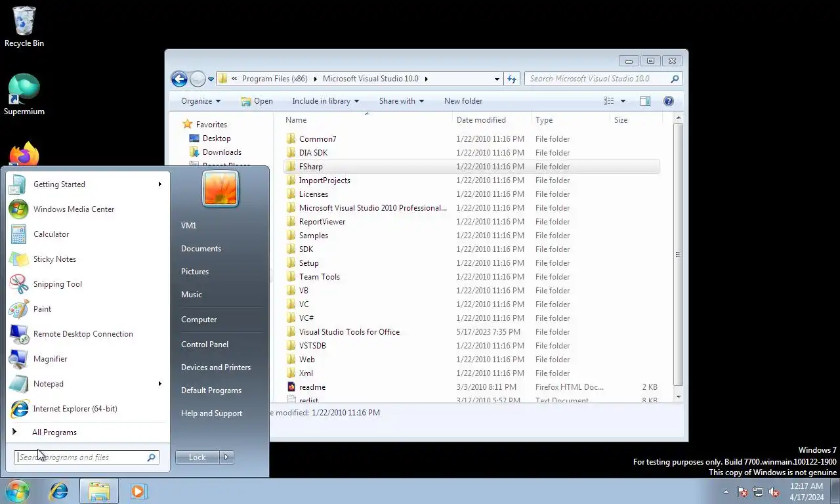Select the Common7 folder
The image size is (840, 504).
click(318, 139)
